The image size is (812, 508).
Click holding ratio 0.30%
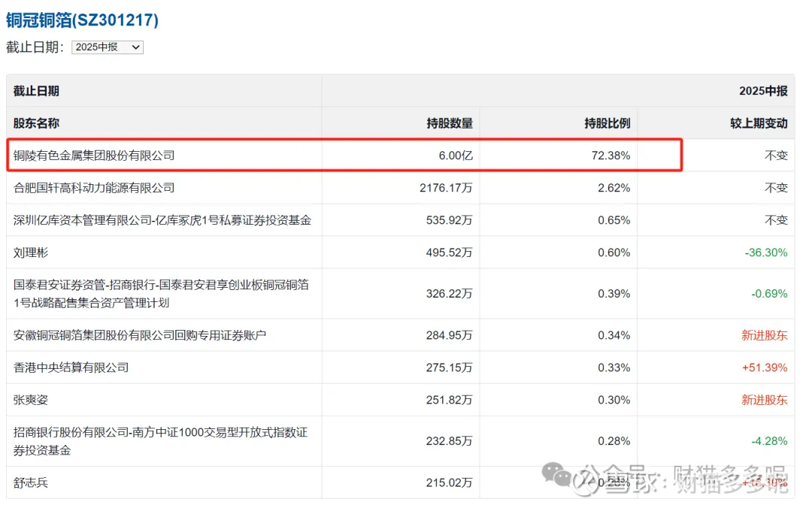click(614, 400)
